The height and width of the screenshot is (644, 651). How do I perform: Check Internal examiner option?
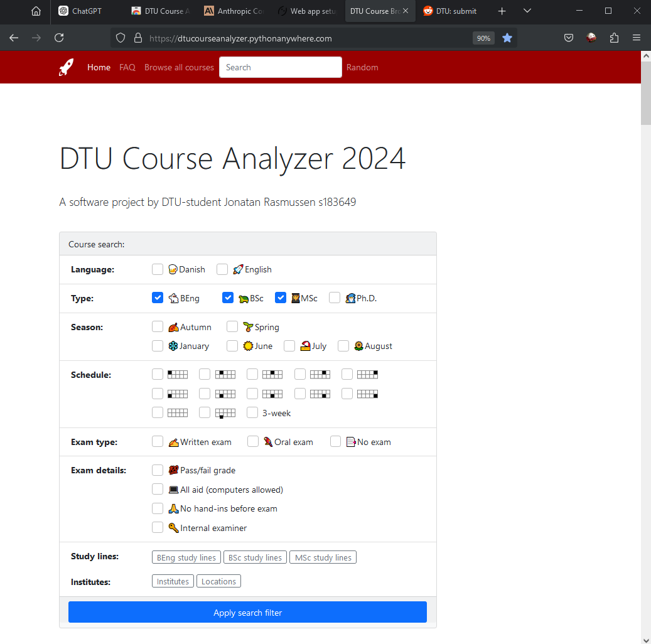(158, 527)
